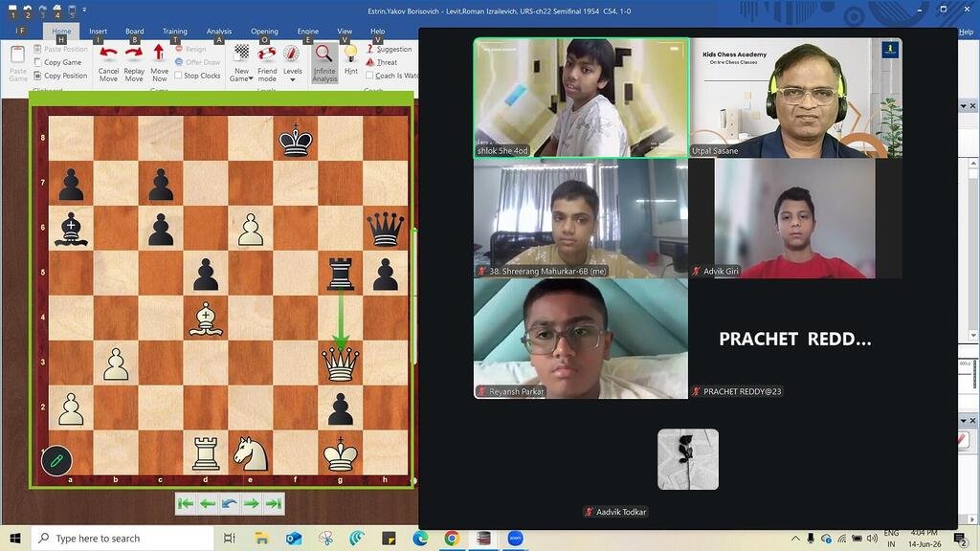980x551 pixels.
Task: Select Aadvik Todkar's rose avatar tile
Action: [688, 459]
